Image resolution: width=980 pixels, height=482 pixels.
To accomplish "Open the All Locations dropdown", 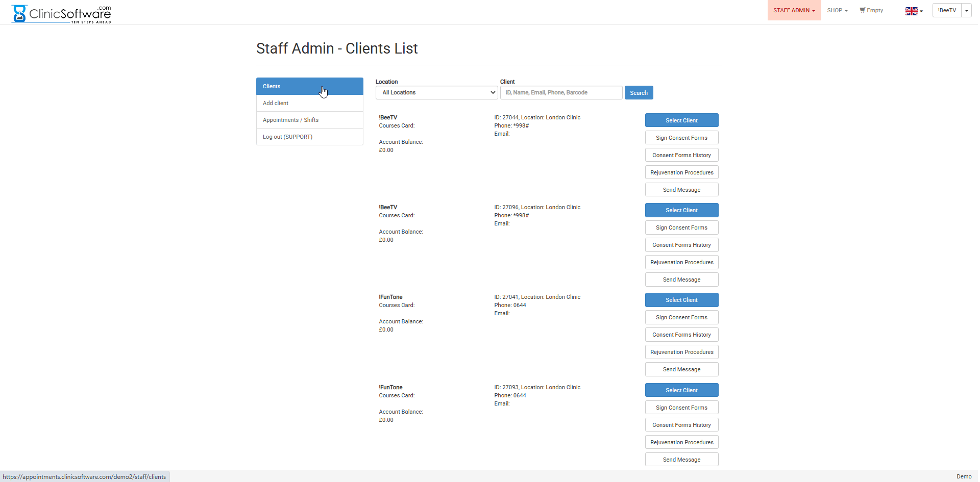I will tap(436, 92).
